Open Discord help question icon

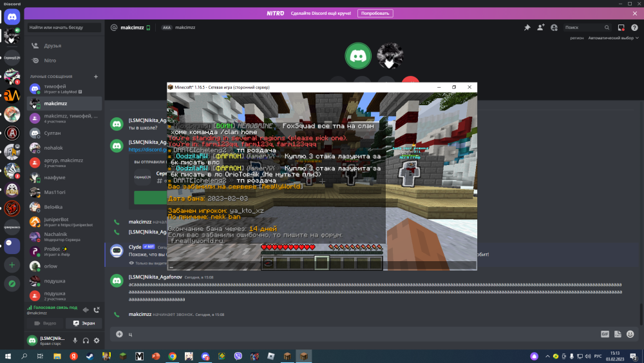[x=634, y=28]
